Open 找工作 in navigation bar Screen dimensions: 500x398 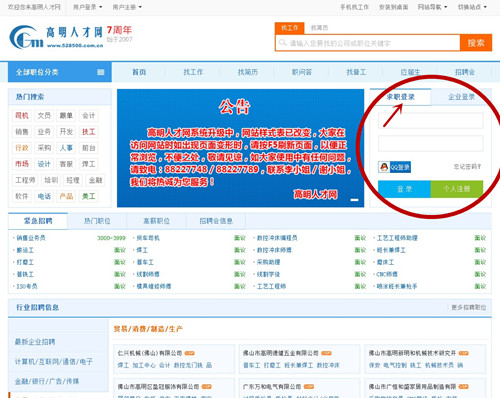click(193, 72)
